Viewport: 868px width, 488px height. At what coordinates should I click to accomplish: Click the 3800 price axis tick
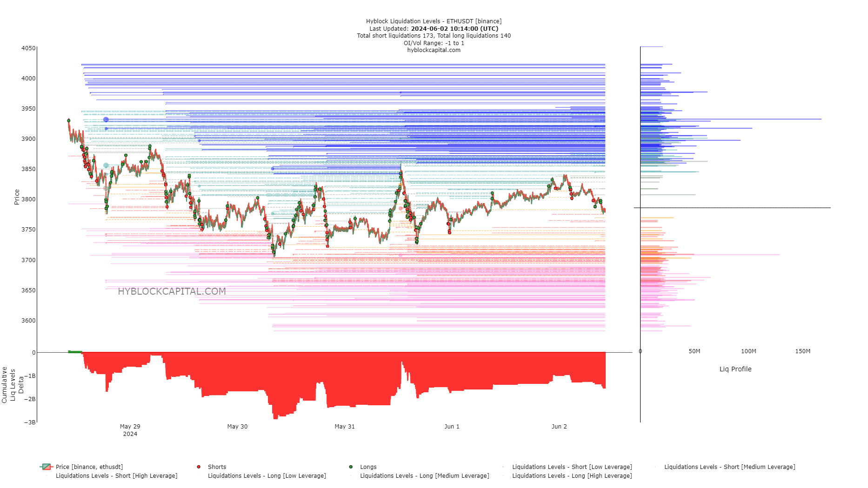tap(28, 199)
